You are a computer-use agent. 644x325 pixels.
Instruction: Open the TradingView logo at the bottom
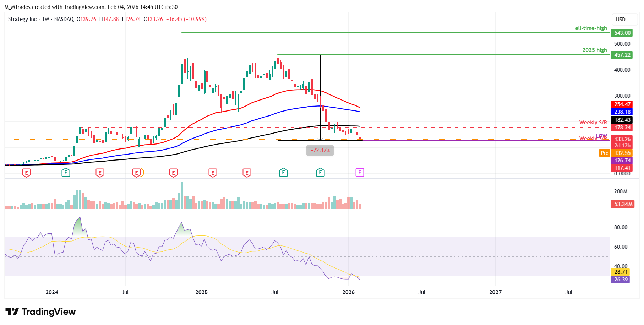click(40, 312)
